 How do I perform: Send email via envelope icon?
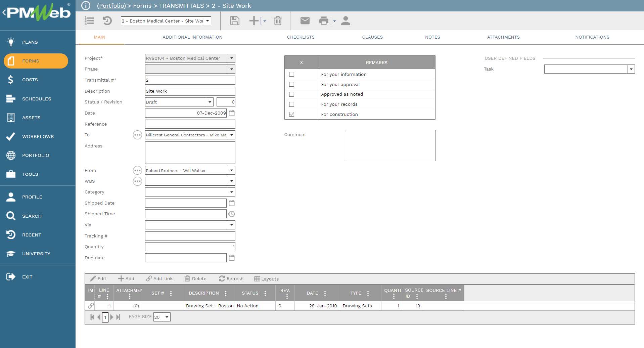click(x=305, y=21)
